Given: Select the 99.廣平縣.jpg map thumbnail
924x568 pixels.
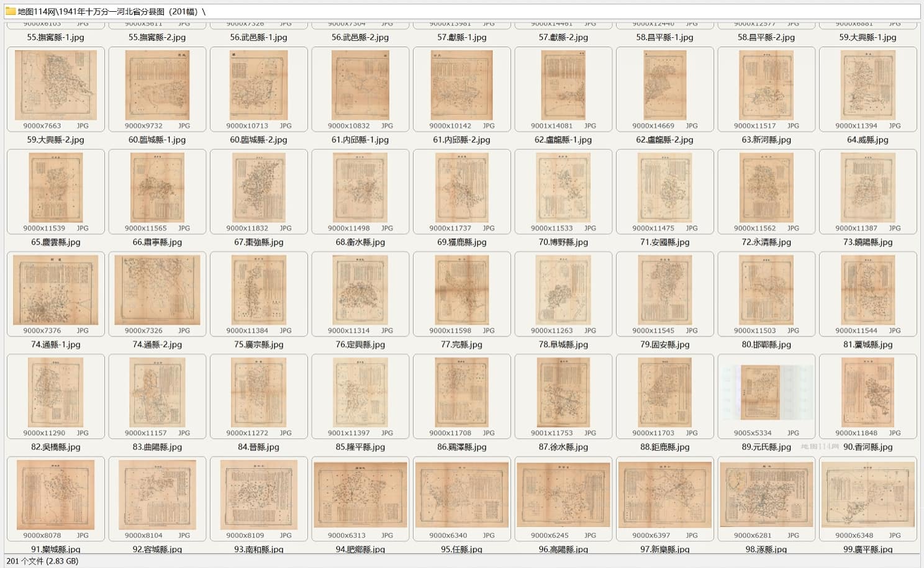Looking at the screenshot, I should [868, 495].
